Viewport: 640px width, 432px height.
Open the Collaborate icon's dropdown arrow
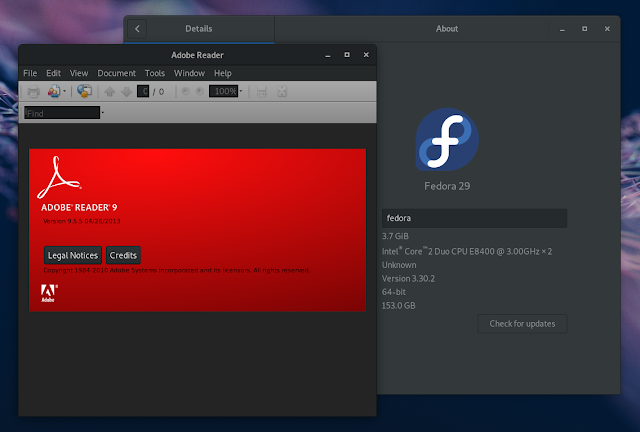click(64, 91)
